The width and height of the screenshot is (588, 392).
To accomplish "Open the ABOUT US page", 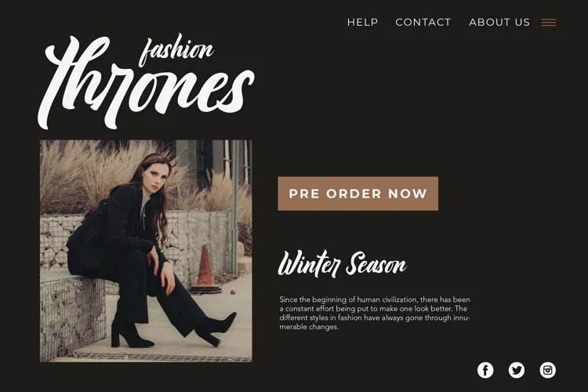I will coord(499,23).
